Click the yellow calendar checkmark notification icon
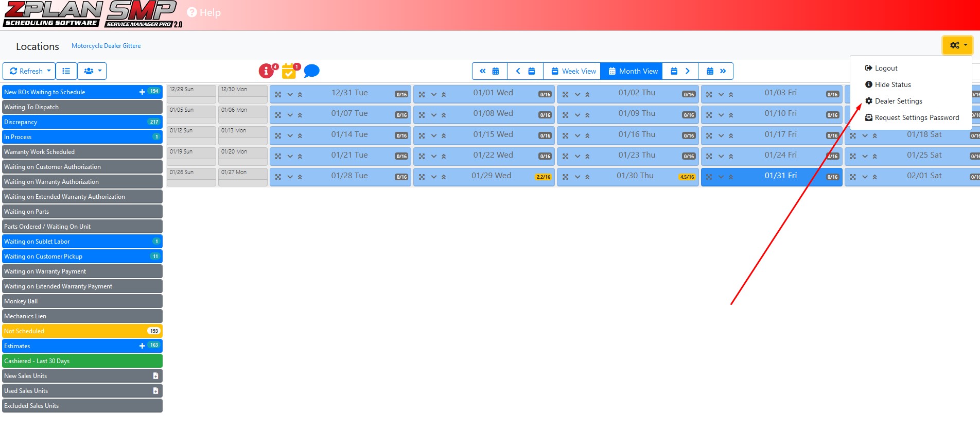 point(289,72)
